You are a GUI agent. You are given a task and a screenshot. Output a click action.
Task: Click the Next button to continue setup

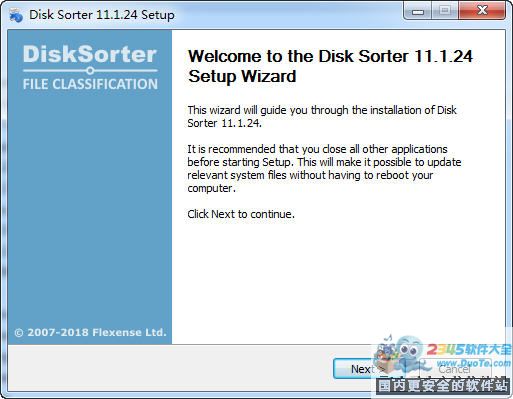[x=370, y=369]
